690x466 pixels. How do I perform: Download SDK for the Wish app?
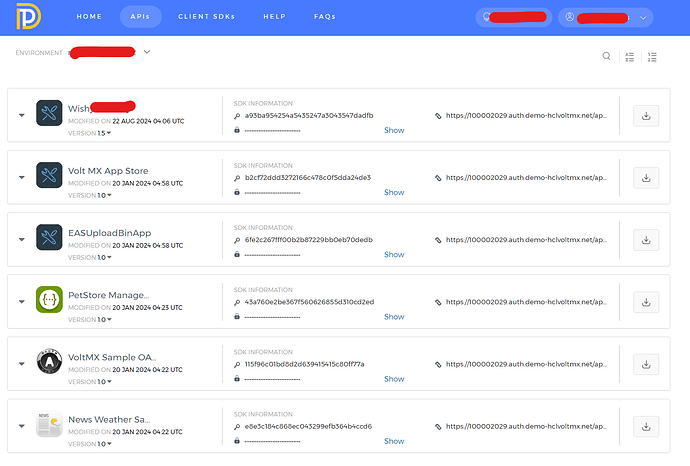[646, 116]
